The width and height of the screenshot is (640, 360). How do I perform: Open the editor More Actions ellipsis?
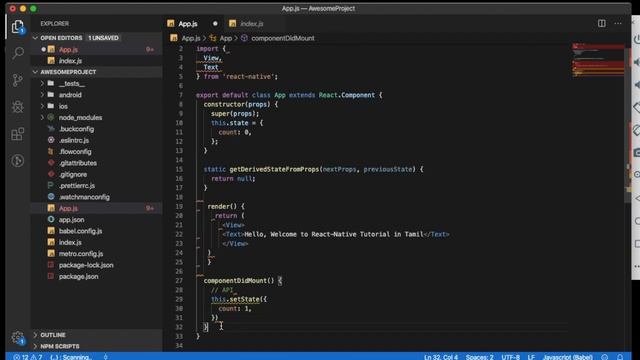click(x=618, y=23)
